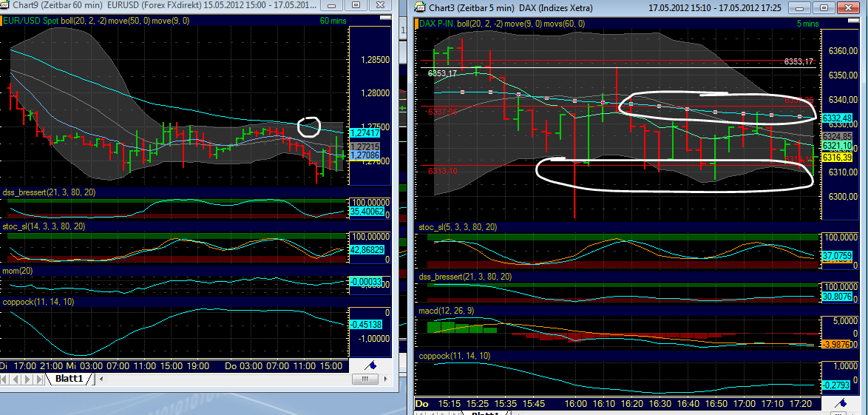This screenshot has width=868, height=415.
Task: Maximize the Chart9 EURUSD window
Action: click(x=356, y=4)
